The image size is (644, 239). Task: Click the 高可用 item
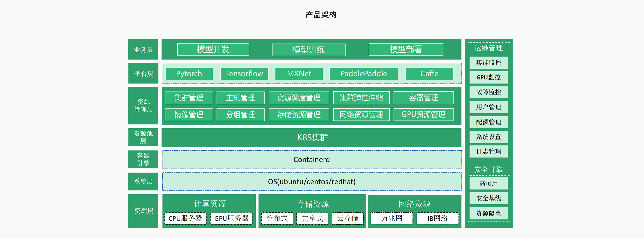coord(489,183)
